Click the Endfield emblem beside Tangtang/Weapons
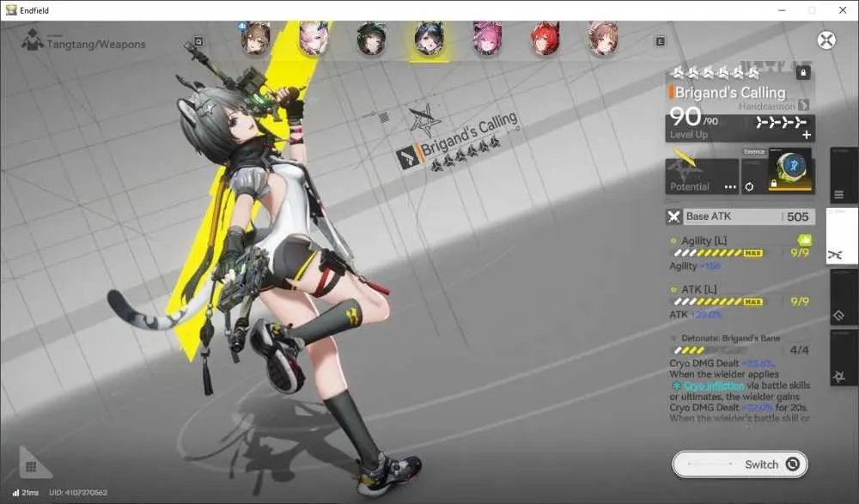The height and width of the screenshot is (504, 859). pos(32,39)
